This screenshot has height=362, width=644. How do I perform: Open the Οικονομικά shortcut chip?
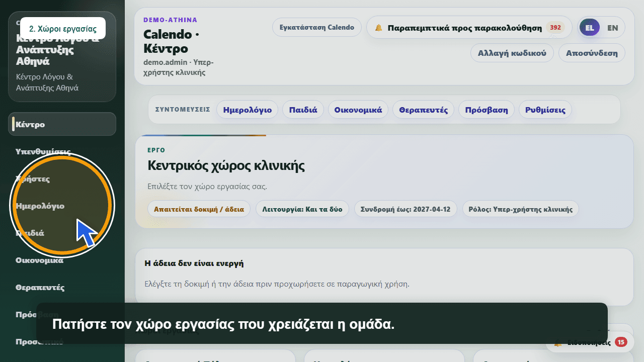tap(358, 110)
